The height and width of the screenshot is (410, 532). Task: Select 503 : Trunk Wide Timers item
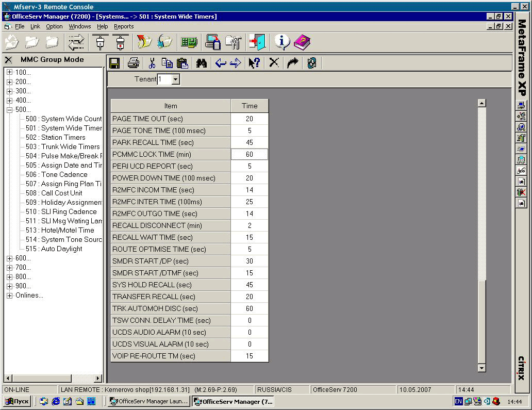point(63,146)
